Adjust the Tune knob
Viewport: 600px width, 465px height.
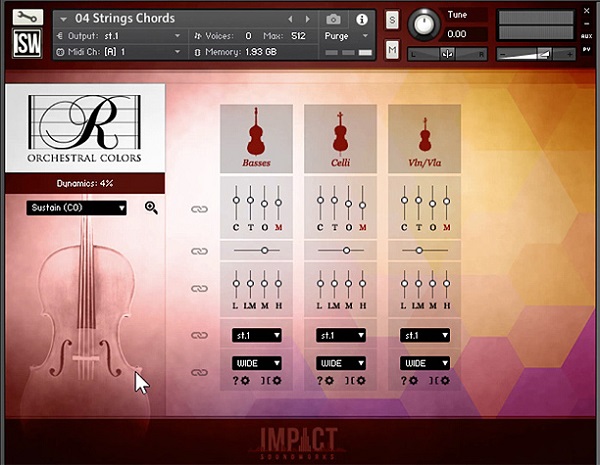tap(423, 24)
